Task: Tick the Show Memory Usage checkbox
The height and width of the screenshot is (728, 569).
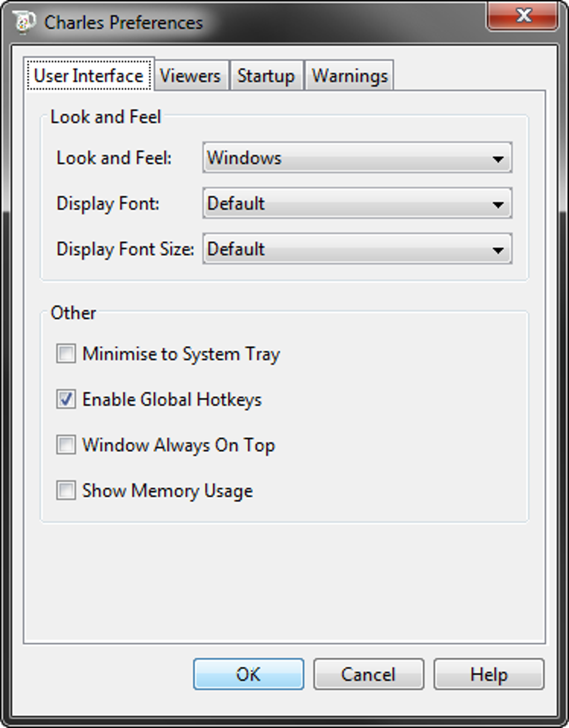Action: pos(66,491)
